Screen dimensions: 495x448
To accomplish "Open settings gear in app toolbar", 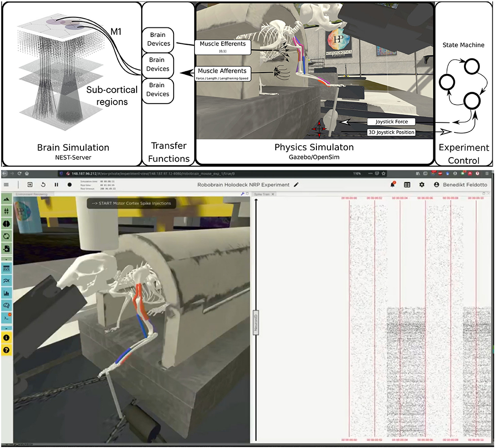I will (x=422, y=184).
